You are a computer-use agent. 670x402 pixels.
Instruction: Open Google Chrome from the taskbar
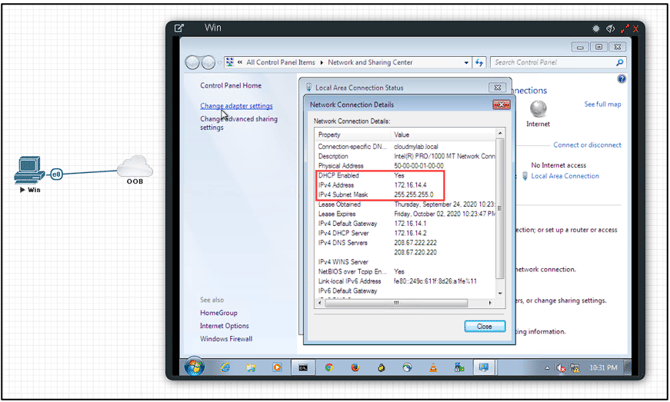pos(329,367)
